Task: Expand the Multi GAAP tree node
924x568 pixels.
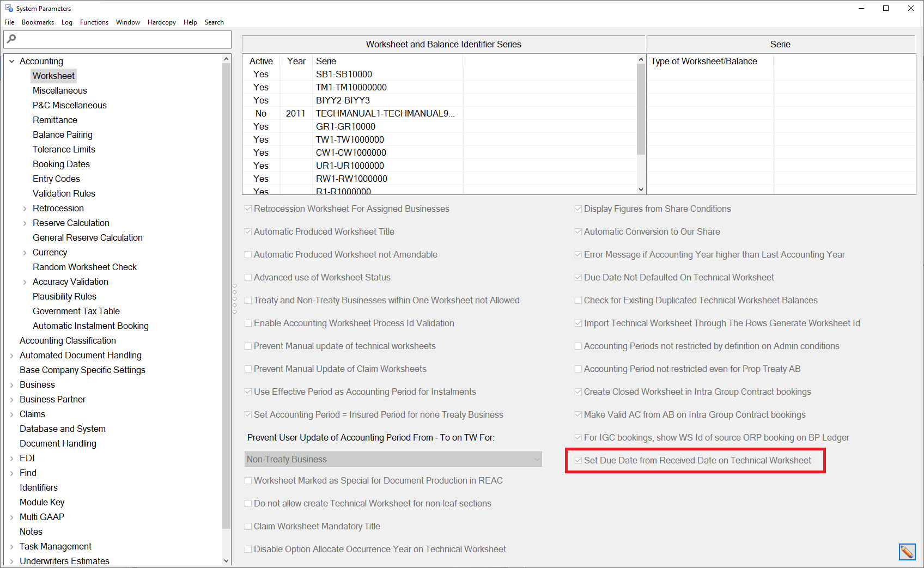Action: click(x=12, y=517)
